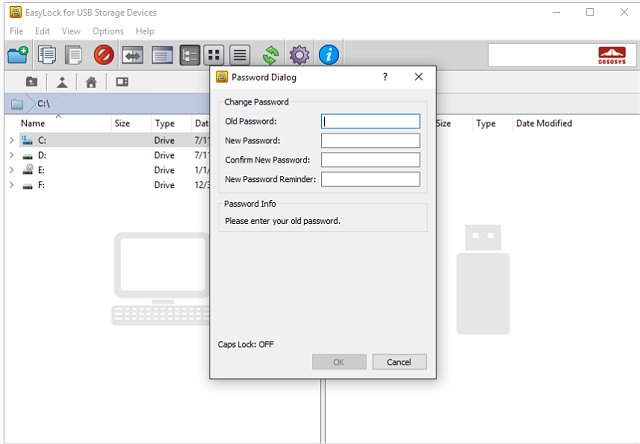Click the red Delete toolbar icon
This screenshot has height=444, width=640.
pyautogui.click(x=104, y=55)
